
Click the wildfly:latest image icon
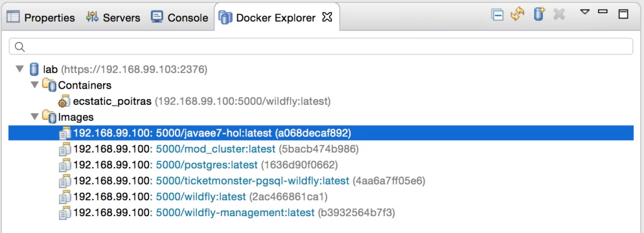[65, 197]
